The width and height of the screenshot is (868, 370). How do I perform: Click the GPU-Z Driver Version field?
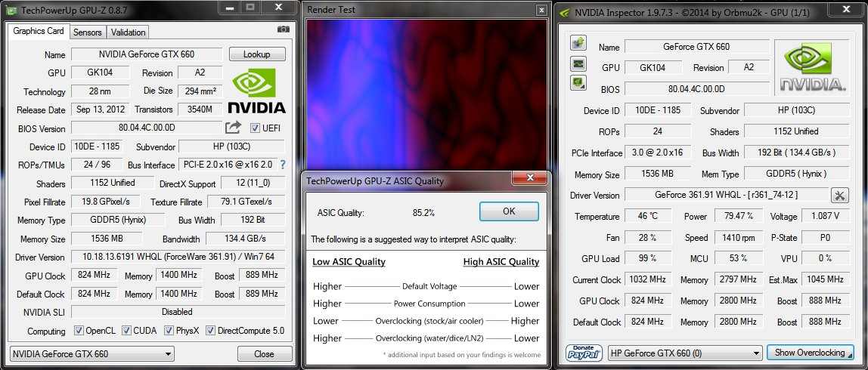pyautogui.click(x=178, y=257)
